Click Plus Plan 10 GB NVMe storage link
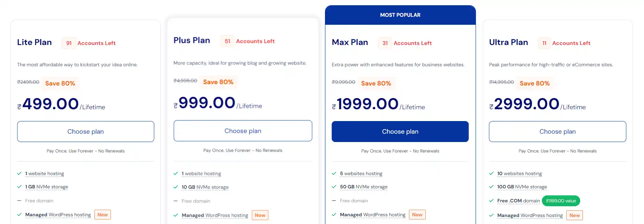Viewport: 644px width, 224px height. tap(205, 187)
